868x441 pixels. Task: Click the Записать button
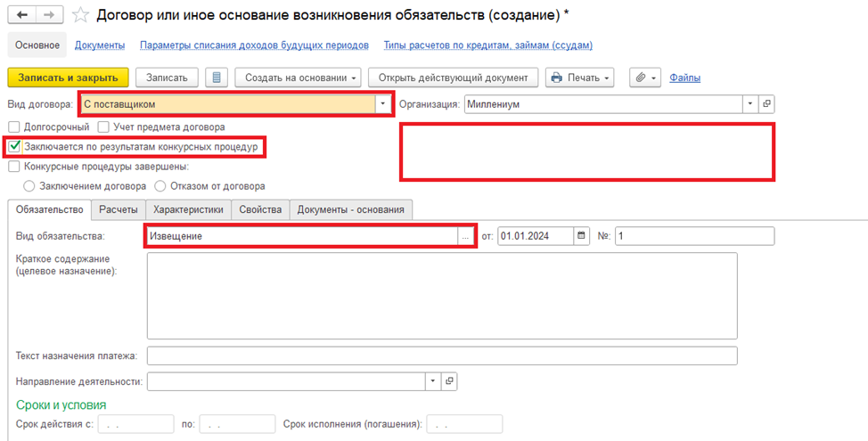coord(168,78)
